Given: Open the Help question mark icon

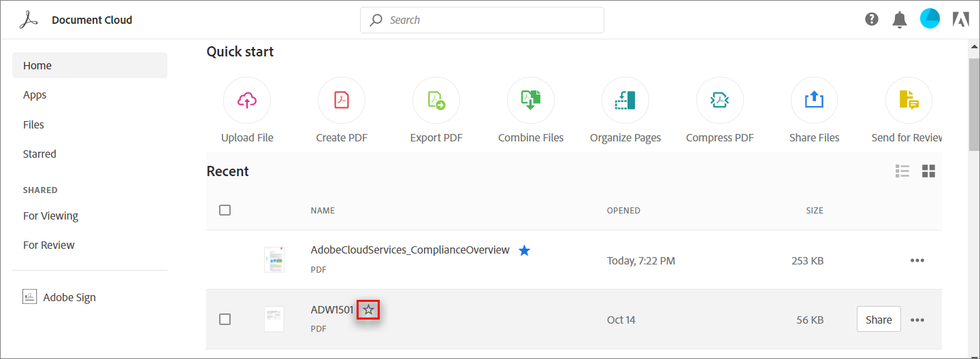Looking at the screenshot, I should [872, 20].
